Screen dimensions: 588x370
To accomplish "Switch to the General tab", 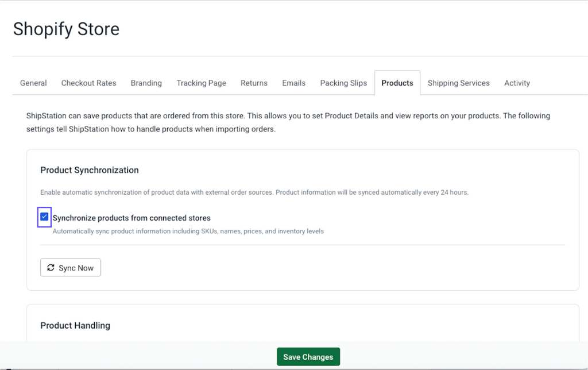I will pos(33,83).
